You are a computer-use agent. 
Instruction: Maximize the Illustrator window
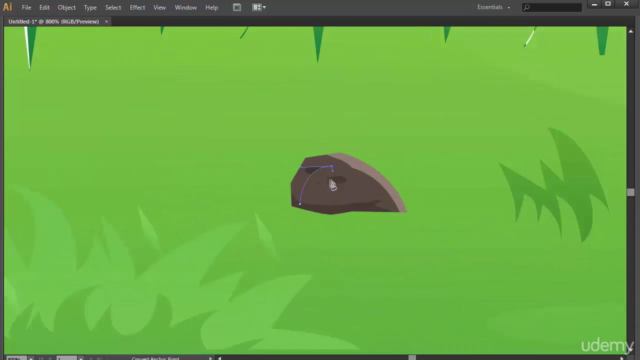tap(608, 4)
